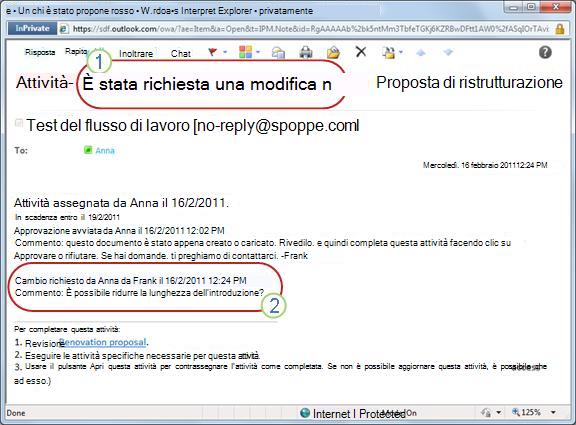
Task: Open Chat from the message toolbar
Action: coord(181,54)
